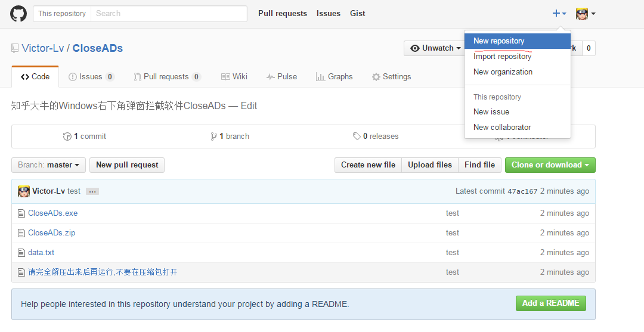Screen dimensions: 644x332
Task: Open the Victor-Lv owner link
Action: 43,48
